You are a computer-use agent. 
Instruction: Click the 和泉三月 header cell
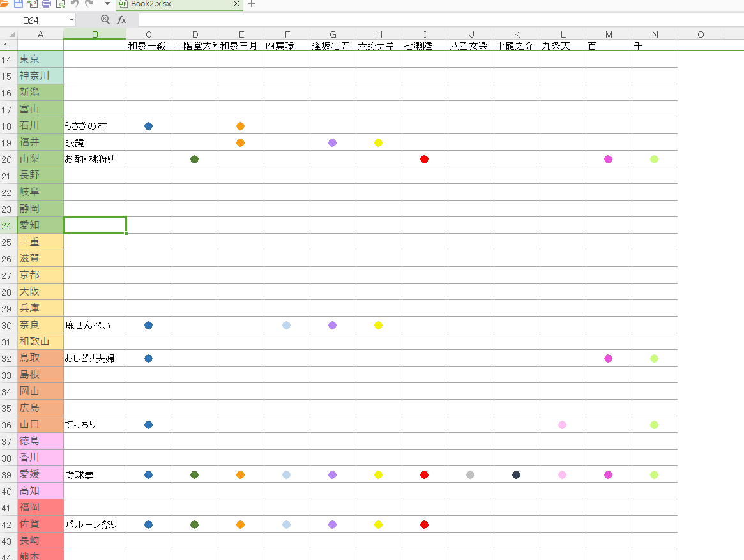241,45
